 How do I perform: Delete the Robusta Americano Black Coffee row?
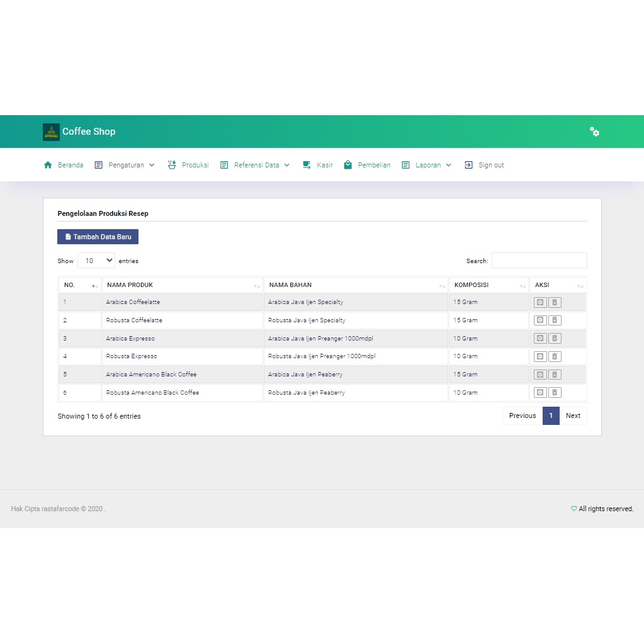(x=555, y=393)
